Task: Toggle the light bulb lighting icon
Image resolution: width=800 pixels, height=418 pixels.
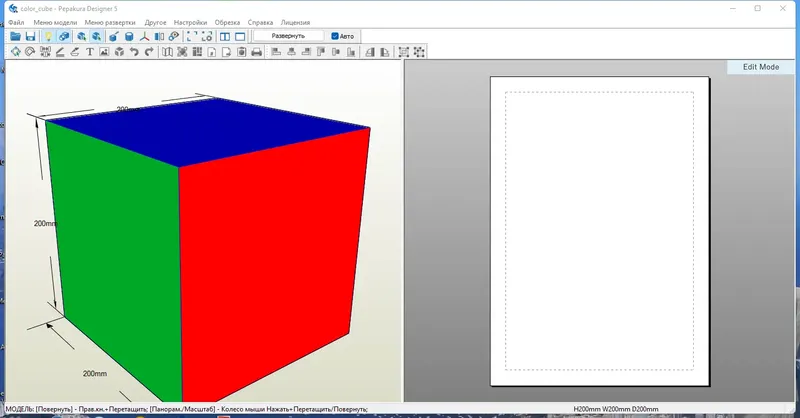Action: click(x=48, y=36)
